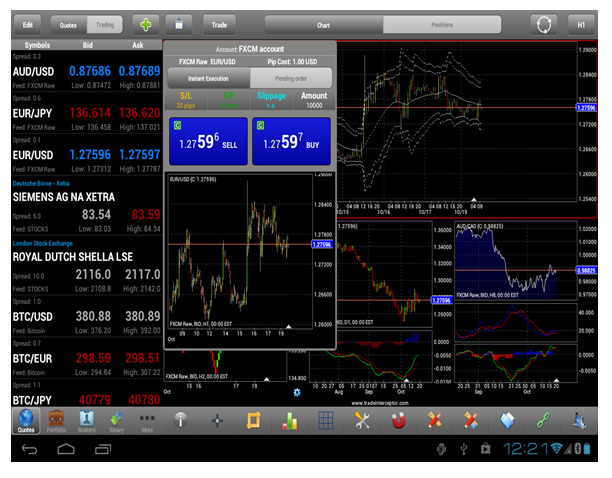Click the BUY 1.27597 button
Viewport: 612px width, 478px height.
[291, 141]
